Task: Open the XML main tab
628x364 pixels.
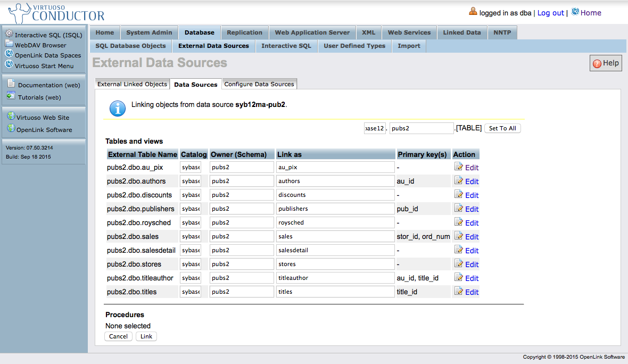Action: pos(368,32)
